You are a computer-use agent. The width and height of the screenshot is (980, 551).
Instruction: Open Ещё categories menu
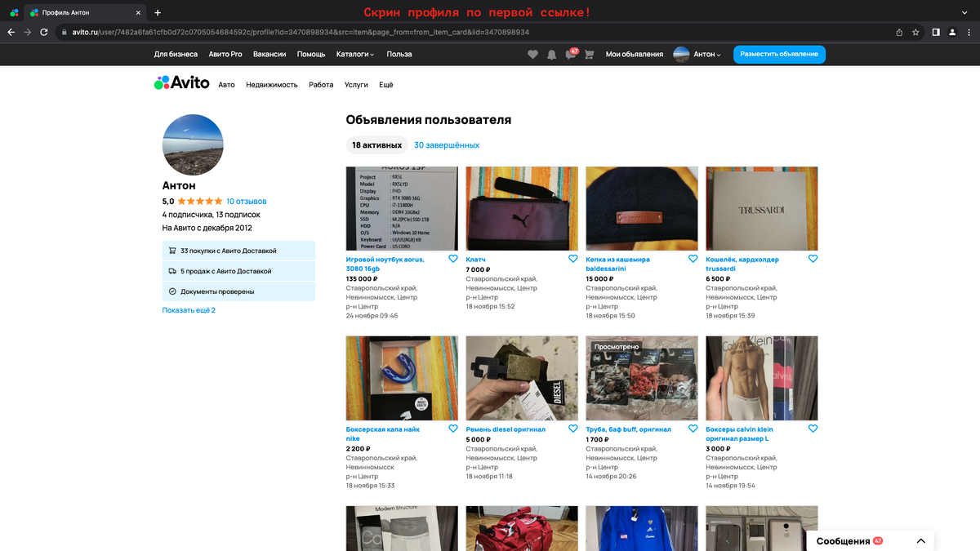pos(386,84)
